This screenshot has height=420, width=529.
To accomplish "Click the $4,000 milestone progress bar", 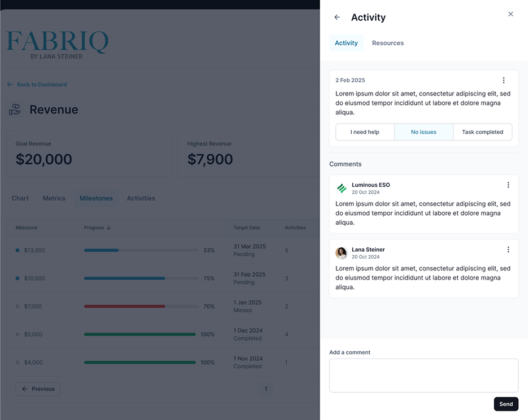I will (x=139, y=362).
